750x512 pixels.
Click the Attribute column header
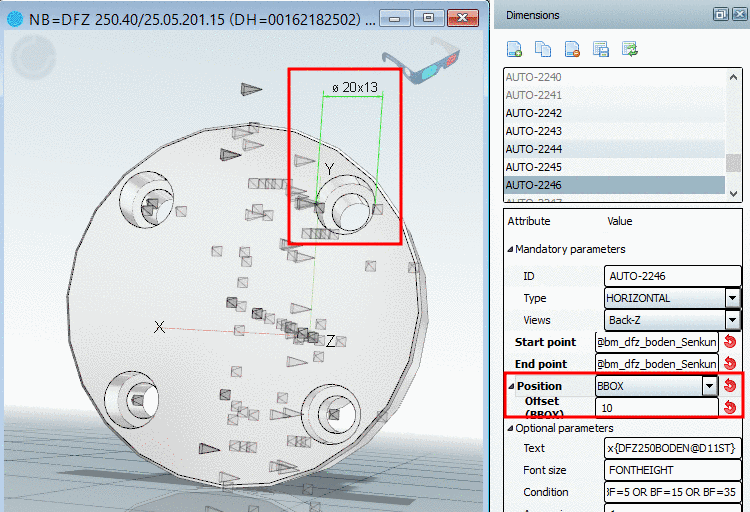pyautogui.click(x=529, y=221)
